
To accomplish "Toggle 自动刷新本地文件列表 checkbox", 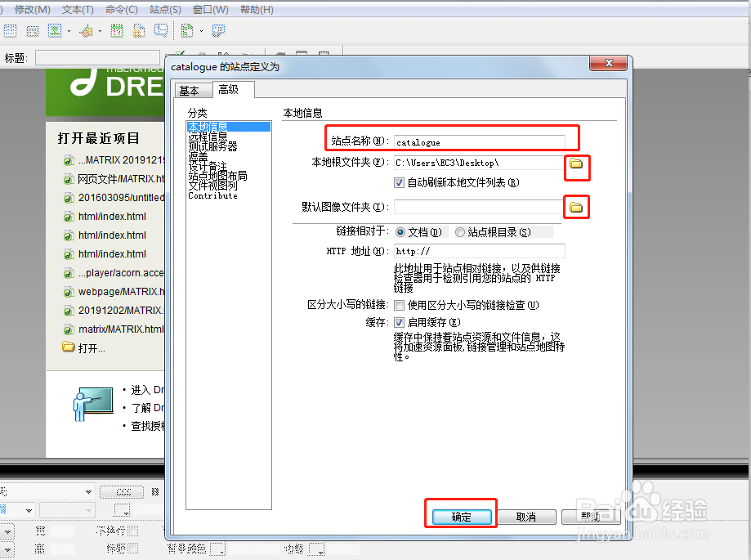I will coord(399,182).
